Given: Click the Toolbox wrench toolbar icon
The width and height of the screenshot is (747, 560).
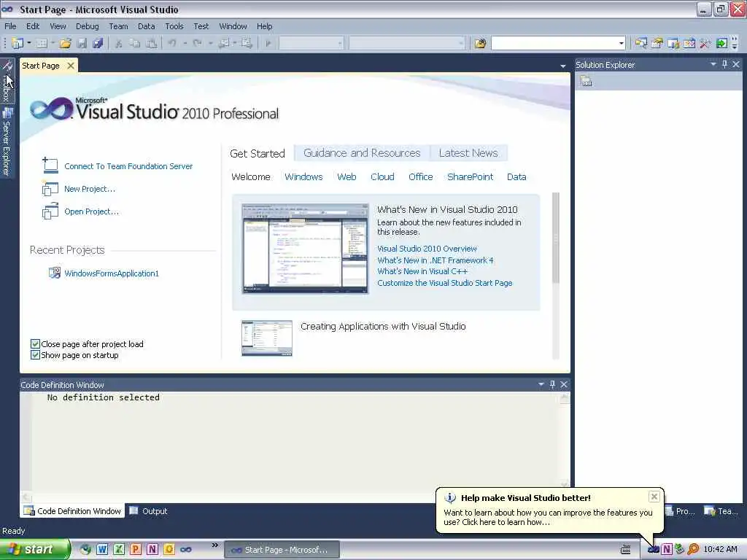Looking at the screenshot, I should 705,43.
